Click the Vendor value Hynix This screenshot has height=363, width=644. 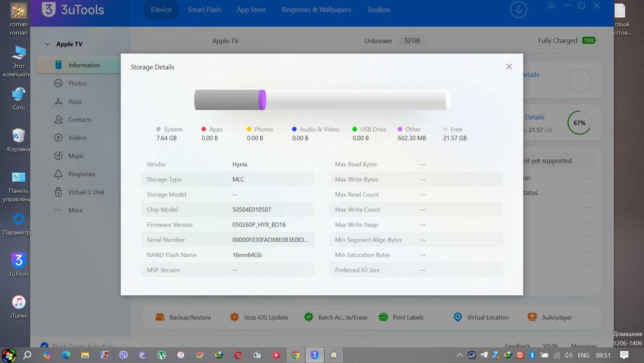pos(240,164)
